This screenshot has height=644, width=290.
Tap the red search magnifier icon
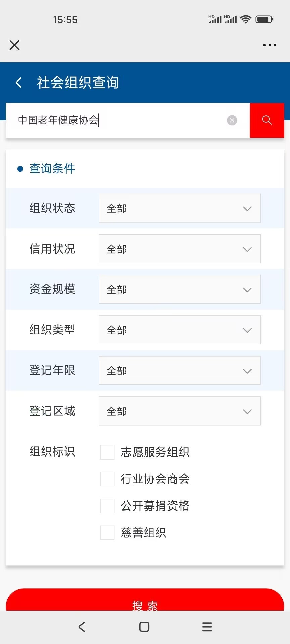267,120
